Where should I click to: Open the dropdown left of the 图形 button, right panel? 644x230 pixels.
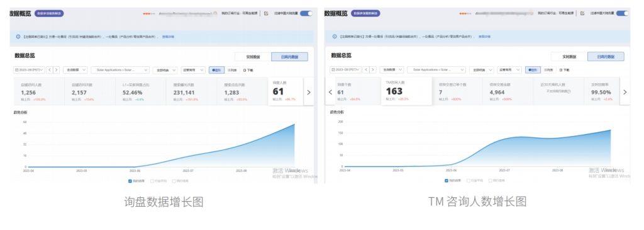point(509,70)
